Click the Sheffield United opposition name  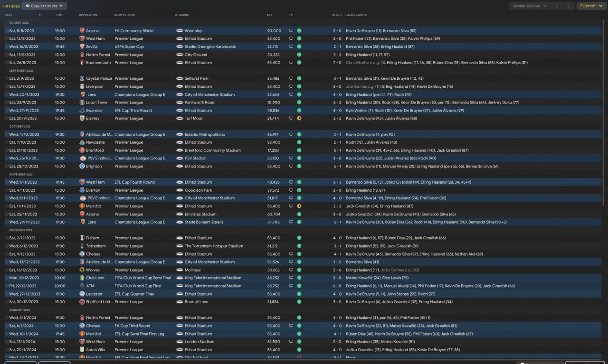point(98,302)
